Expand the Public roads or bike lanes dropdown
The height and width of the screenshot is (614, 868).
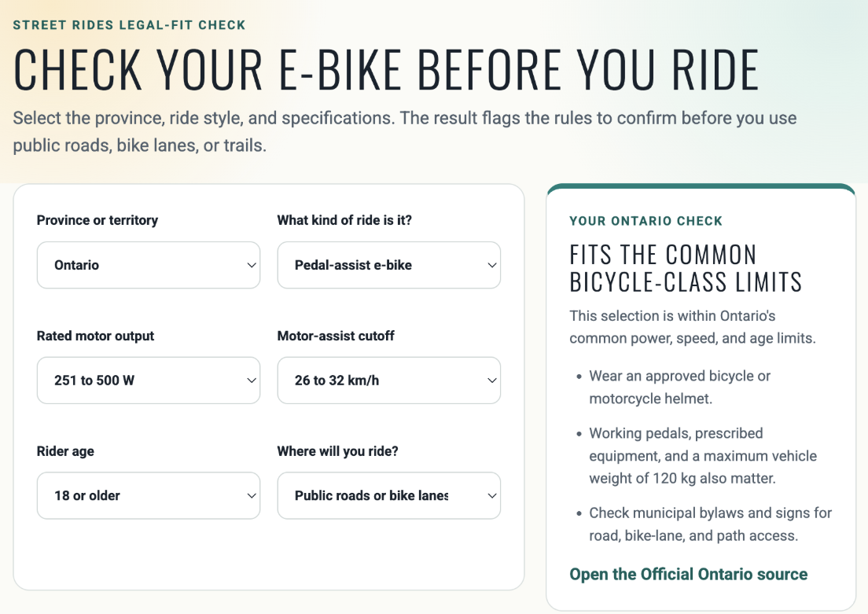388,495
